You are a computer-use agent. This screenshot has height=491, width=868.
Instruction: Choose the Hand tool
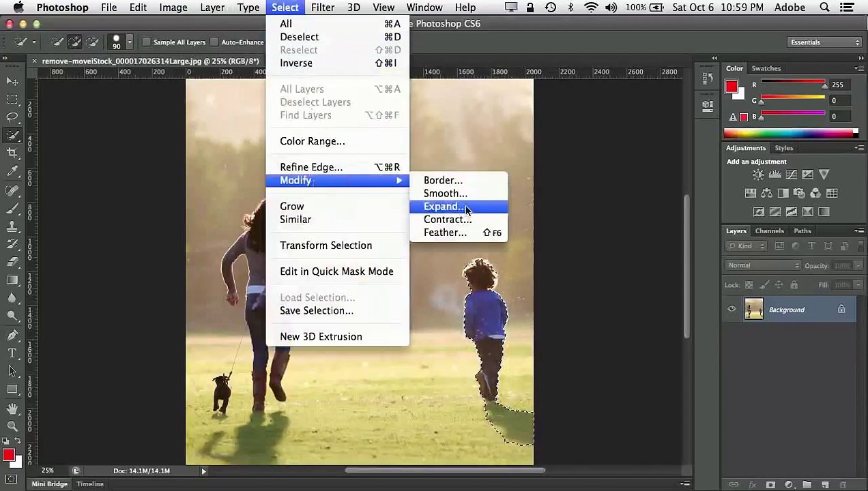tap(12, 408)
